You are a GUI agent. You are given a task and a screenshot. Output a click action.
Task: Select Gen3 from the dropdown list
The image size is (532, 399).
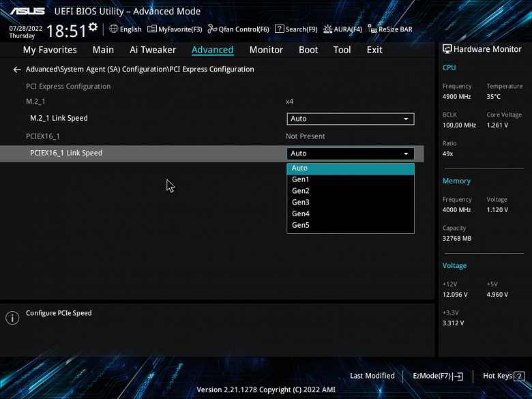click(351, 202)
